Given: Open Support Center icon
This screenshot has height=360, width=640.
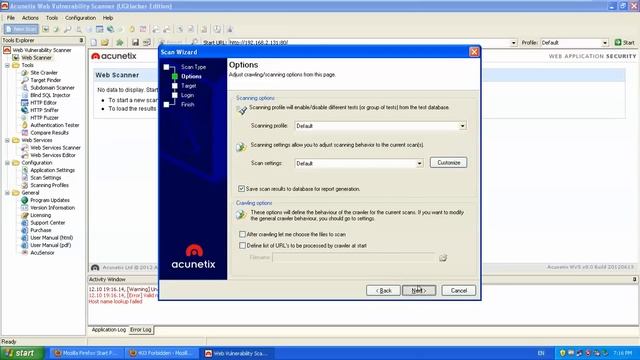Looking at the screenshot, I should tap(24, 222).
